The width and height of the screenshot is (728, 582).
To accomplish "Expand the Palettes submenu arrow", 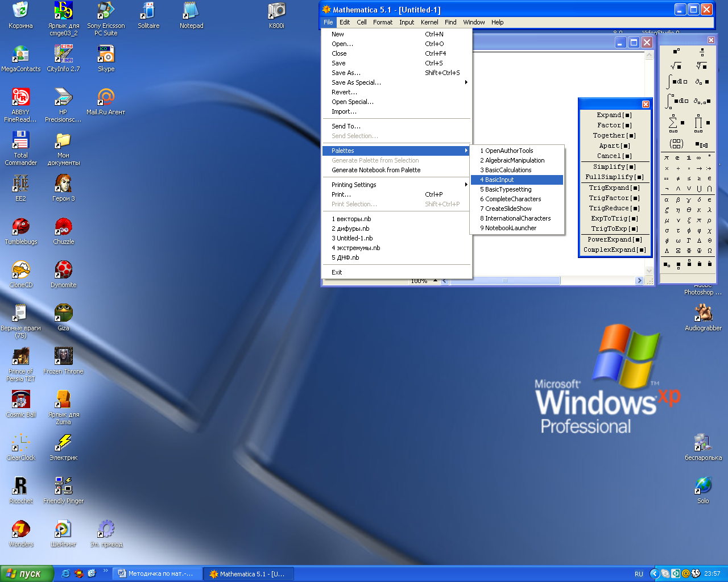I will 466,151.
